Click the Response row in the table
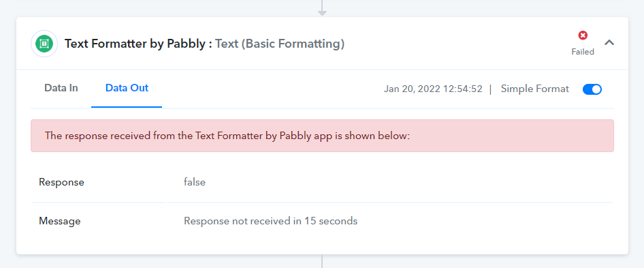This screenshot has width=644, height=268. click(x=322, y=182)
